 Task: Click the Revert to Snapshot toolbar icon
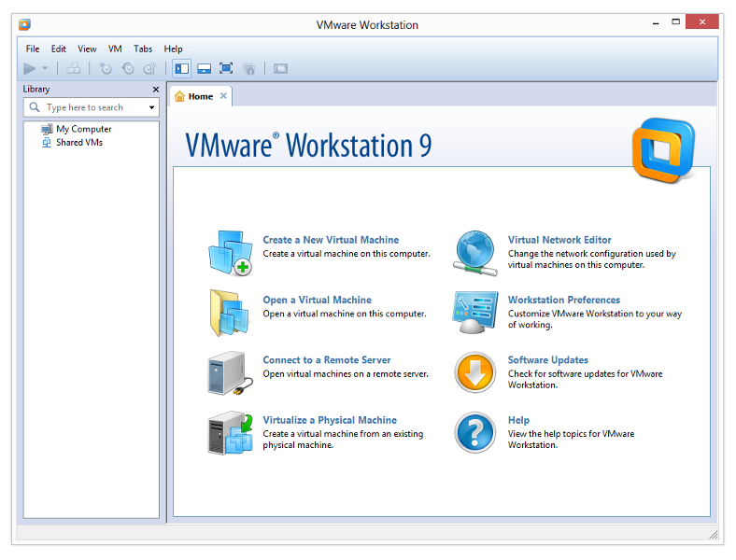click(128, 69)
